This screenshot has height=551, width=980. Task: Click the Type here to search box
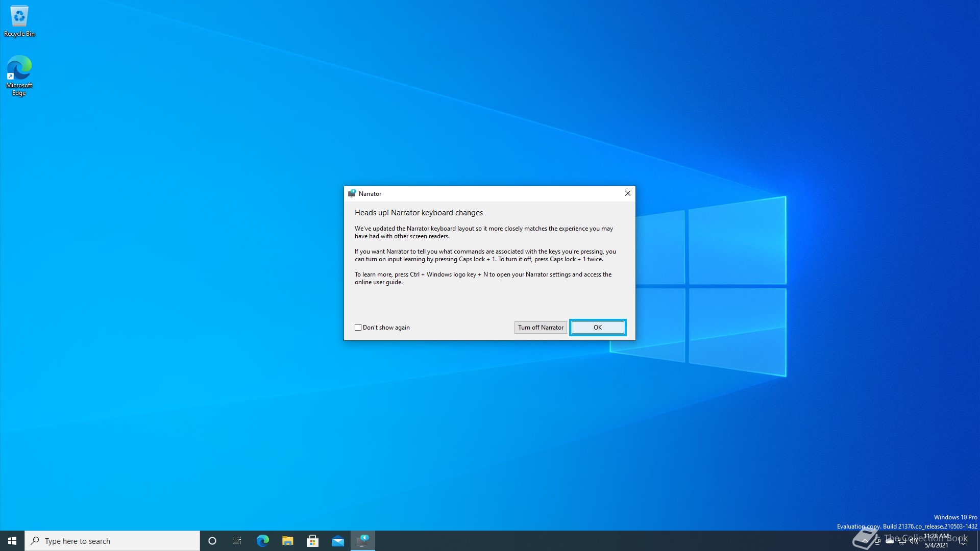pyautogui.click(x=112, y=541)
